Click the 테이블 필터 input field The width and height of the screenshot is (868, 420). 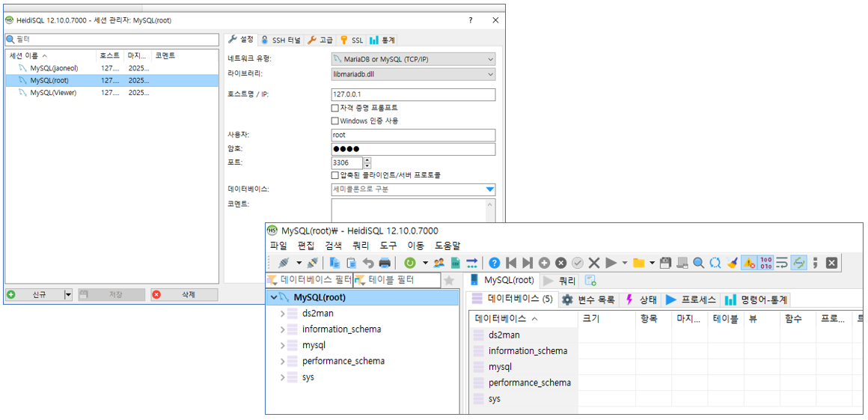point(397,280)
